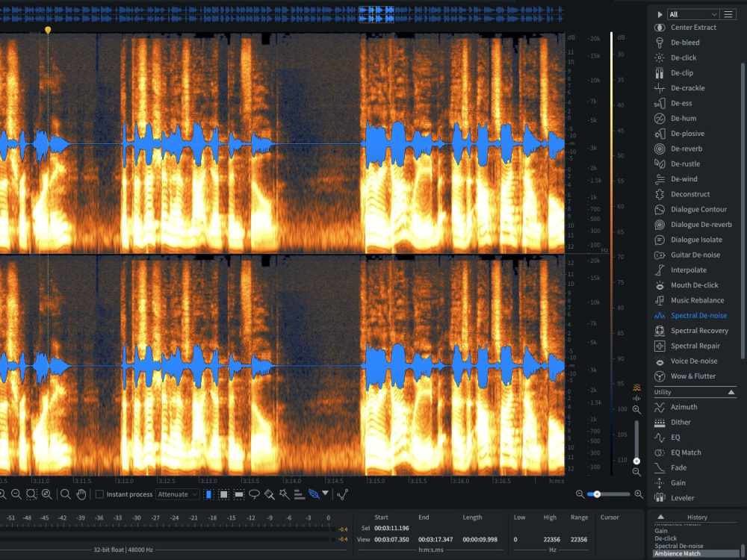This screenshot has width=747, height=560.
Task: Play the module chain arrow button
Action: point(660,14)
